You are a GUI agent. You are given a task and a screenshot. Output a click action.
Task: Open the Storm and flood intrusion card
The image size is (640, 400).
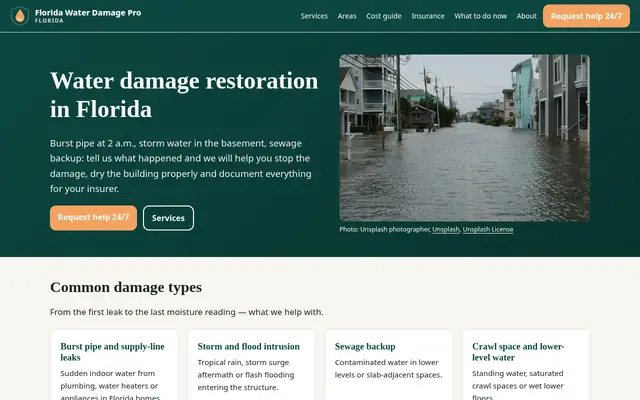coord(251,365)
